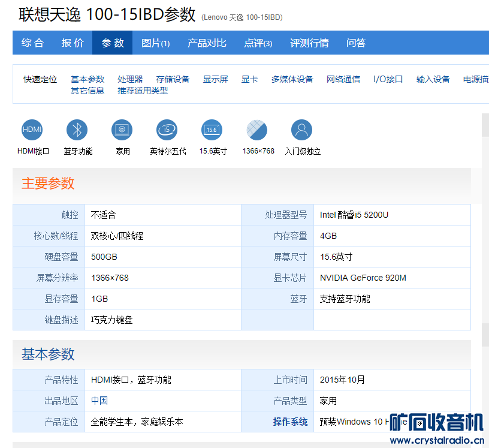
Task: Click the Intel 酷睿i5 5200U value
Action: click(x=354, y=215)
